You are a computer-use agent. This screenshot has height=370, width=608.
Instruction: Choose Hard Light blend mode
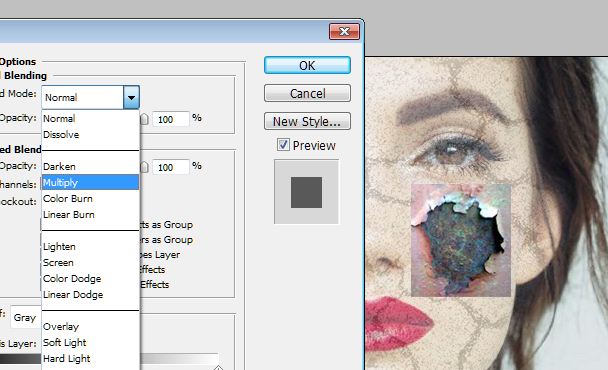point(90,359)
